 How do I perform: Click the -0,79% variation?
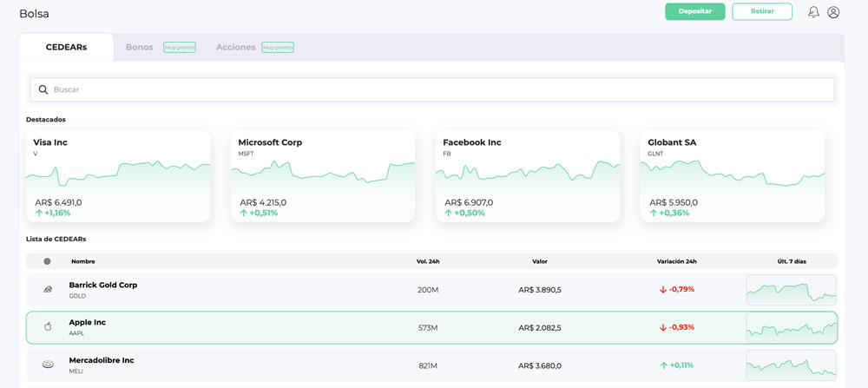(681, 289)
